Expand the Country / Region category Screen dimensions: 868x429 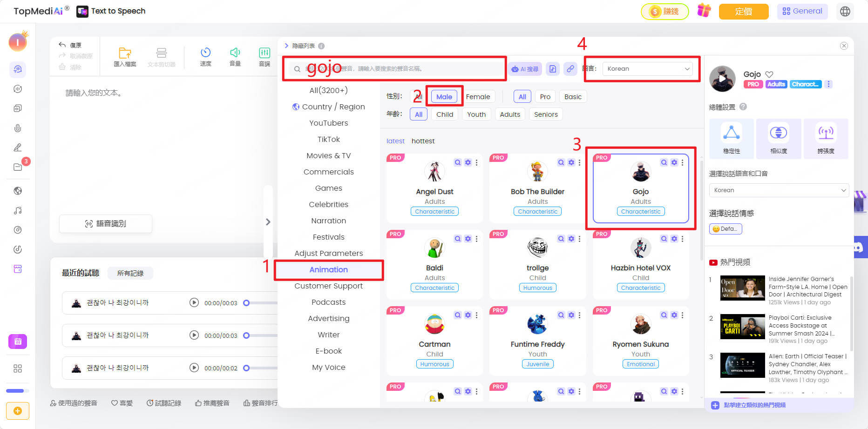[328, 107]
